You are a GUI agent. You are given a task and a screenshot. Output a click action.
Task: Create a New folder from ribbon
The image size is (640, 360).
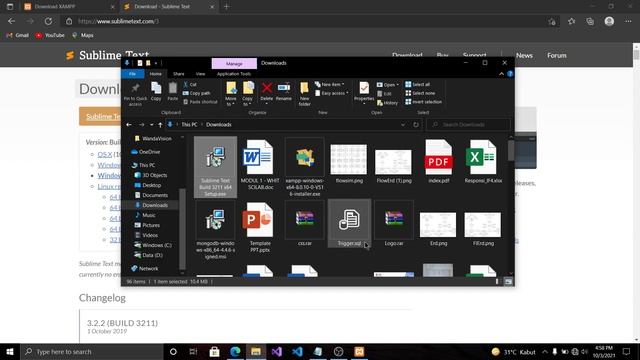point(304,94)
